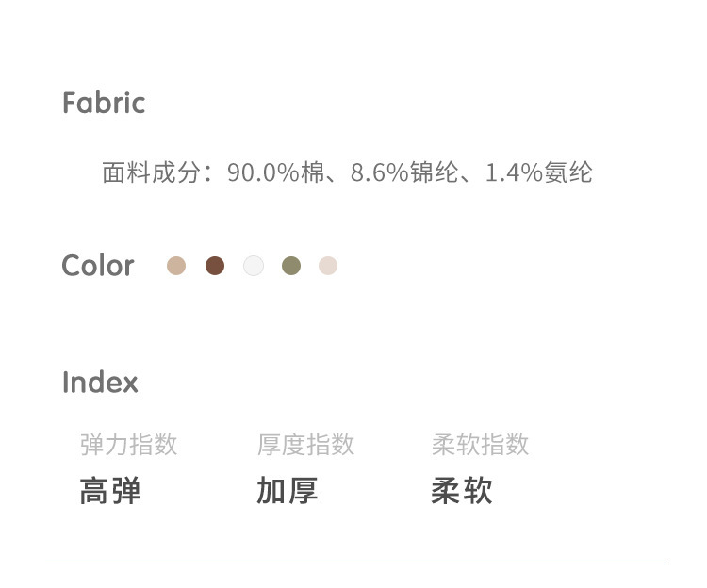Click the 厚度指数 label

click(x=305, y=444)
